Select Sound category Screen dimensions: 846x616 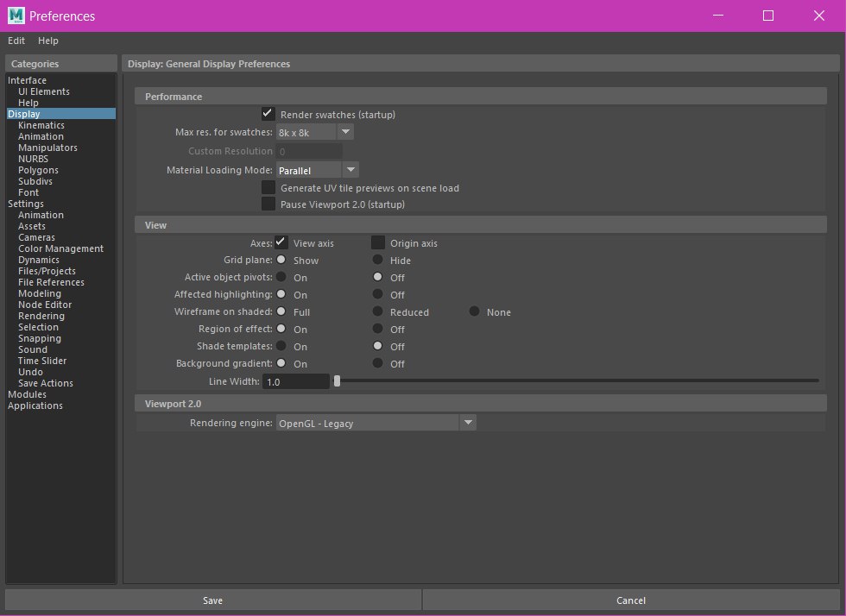[x=33, y=349]
